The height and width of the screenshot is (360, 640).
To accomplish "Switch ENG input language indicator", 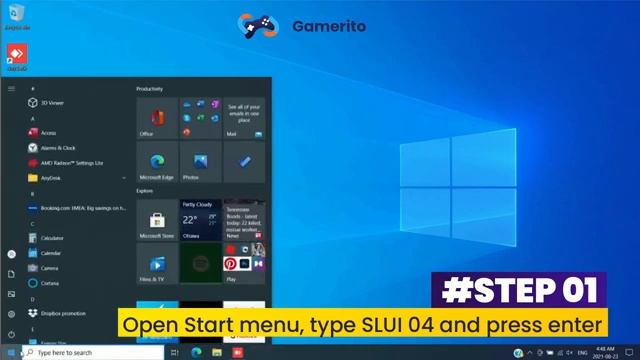I will 582,353.
